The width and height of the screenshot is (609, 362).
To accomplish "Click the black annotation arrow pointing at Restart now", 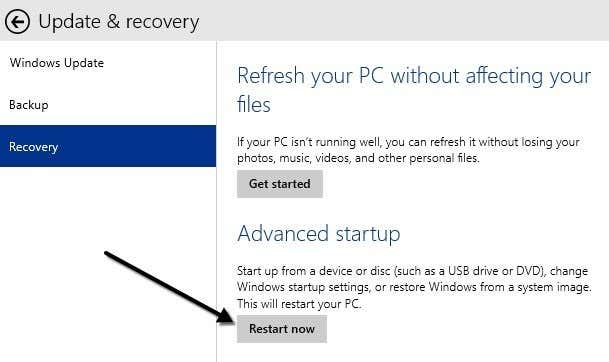I will (x=167, y=287).
